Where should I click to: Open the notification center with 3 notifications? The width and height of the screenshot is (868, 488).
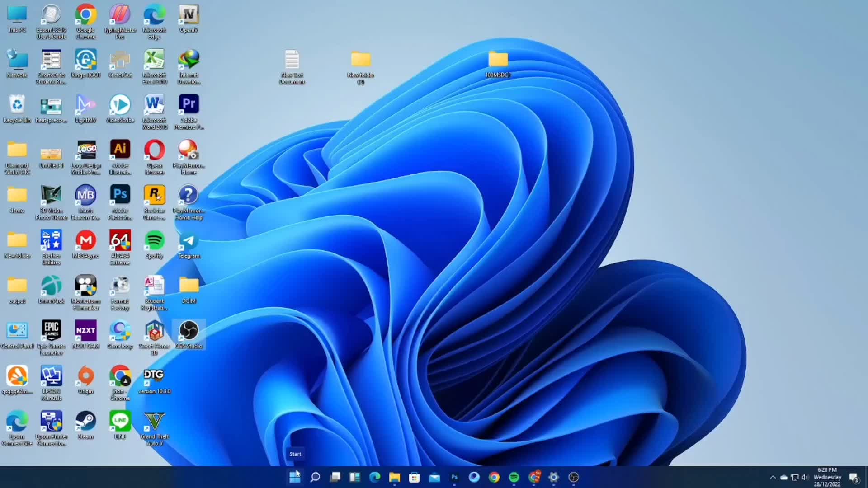pyautogui.click(x=854, y=478)
